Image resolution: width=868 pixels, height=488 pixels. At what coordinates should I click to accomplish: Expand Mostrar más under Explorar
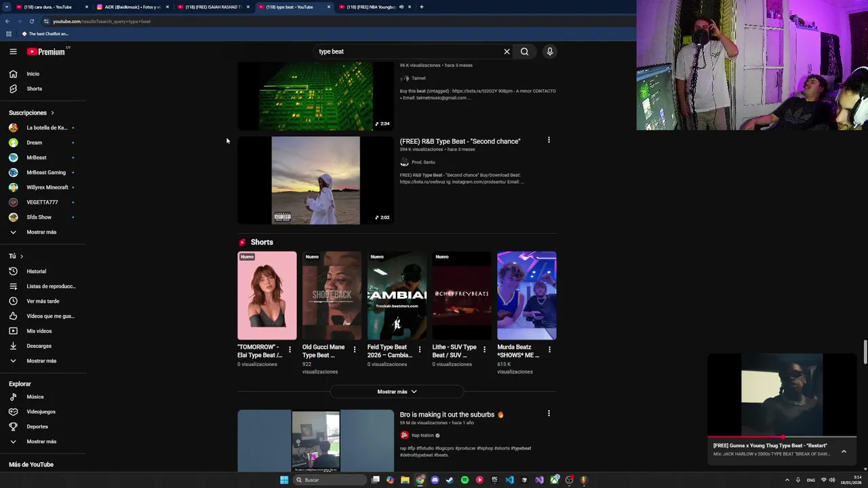tap(43, 441)
